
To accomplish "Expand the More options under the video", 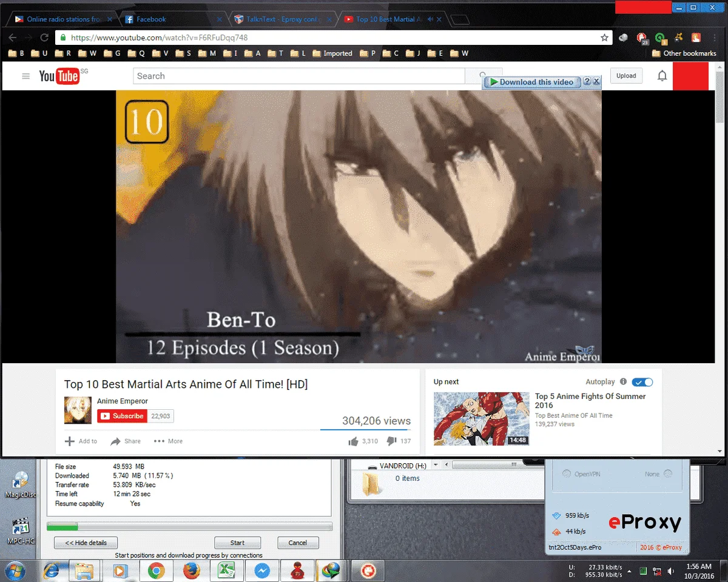I will pyautogui.click(x=168, y=441).
